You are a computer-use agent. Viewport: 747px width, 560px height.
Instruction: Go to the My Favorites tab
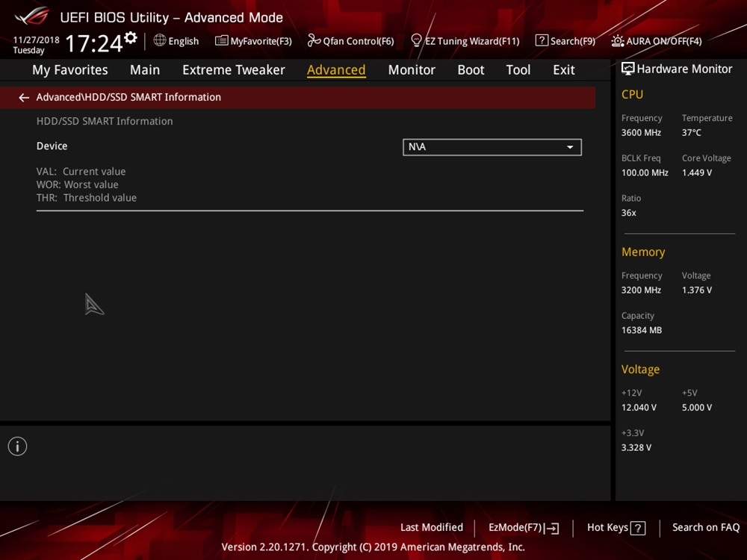pyautogui.click(x=69, y=70)
